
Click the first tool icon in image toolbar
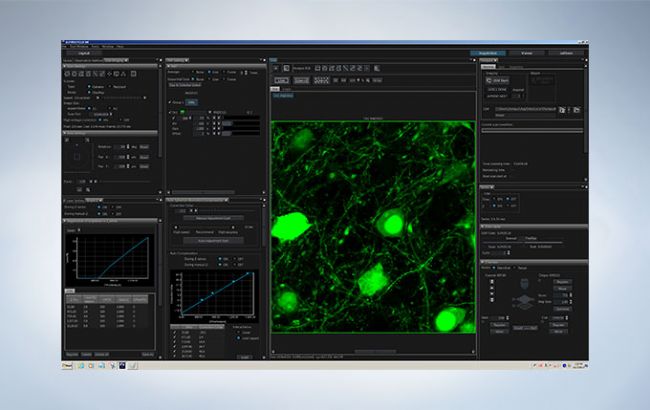tap(277, 68)
